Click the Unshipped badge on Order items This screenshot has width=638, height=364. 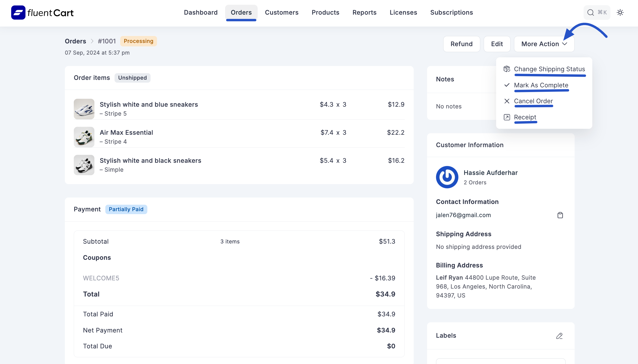(132, 78)
